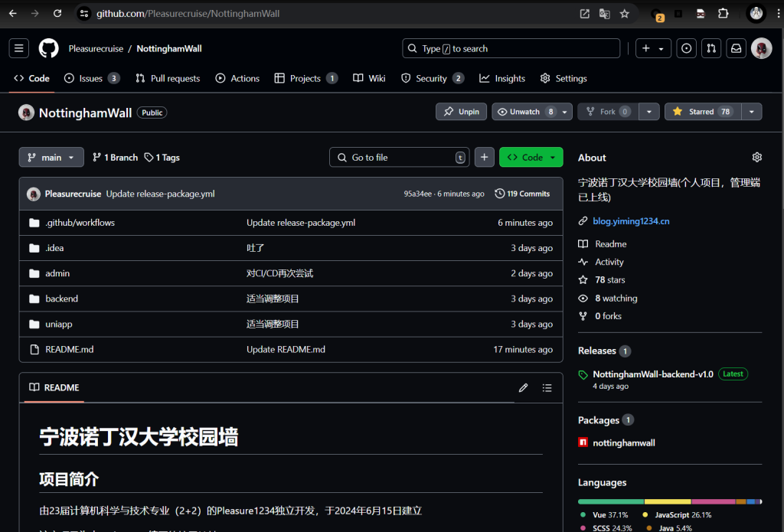
Task: Switch to the Insights tab
Action: click(x=502, y=79)
